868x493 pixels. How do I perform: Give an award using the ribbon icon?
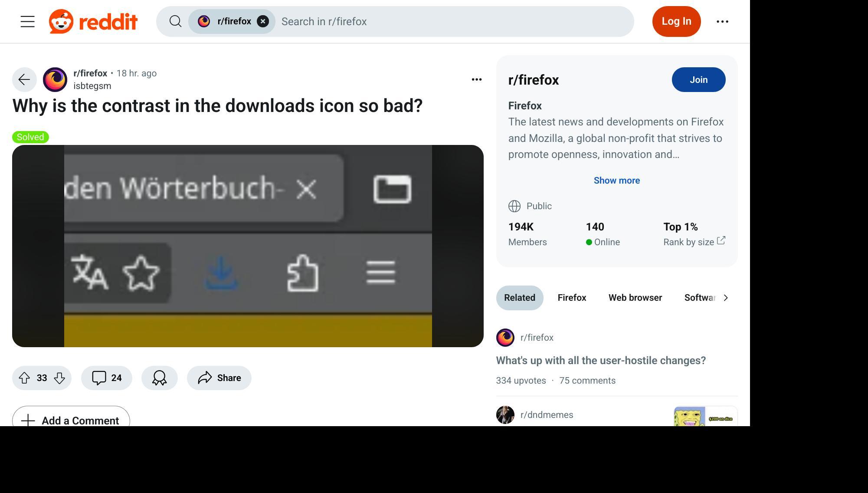pos(159,378)
